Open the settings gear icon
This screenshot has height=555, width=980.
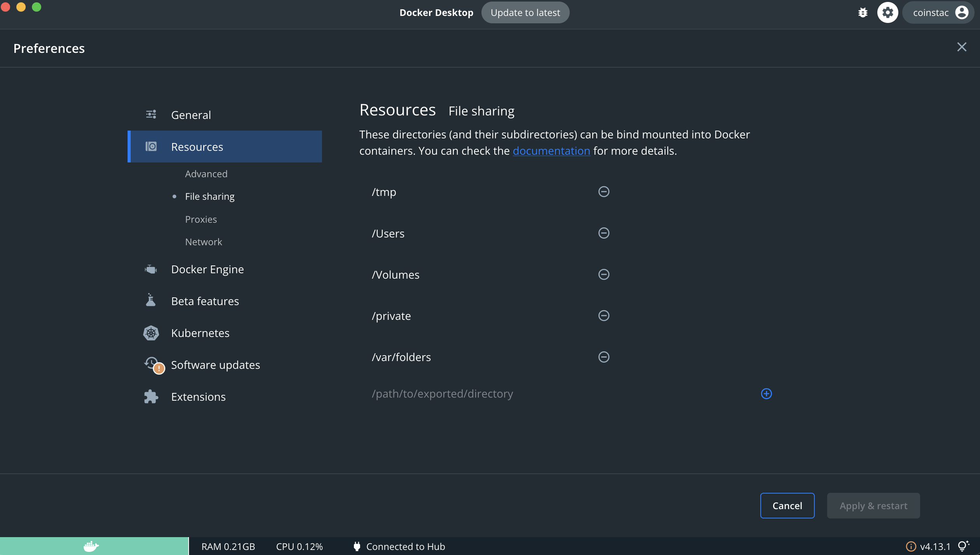pyautogui.click(x=887, y=13)
